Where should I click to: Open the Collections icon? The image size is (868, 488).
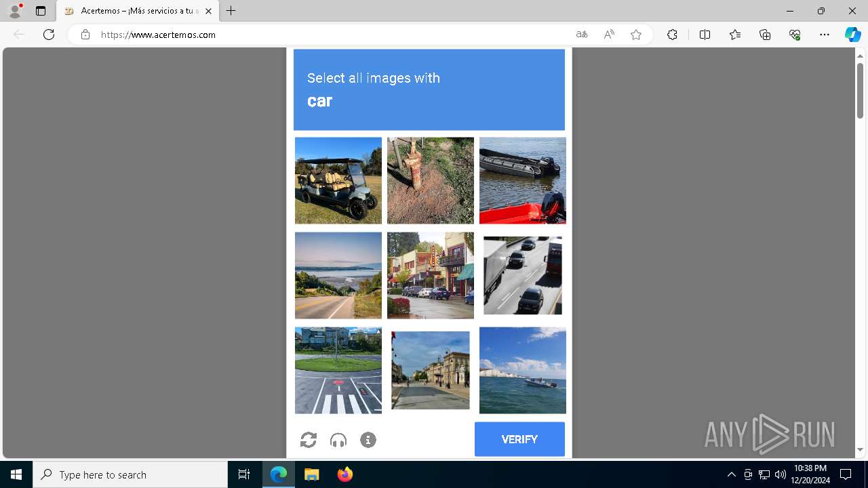point(765,35)
